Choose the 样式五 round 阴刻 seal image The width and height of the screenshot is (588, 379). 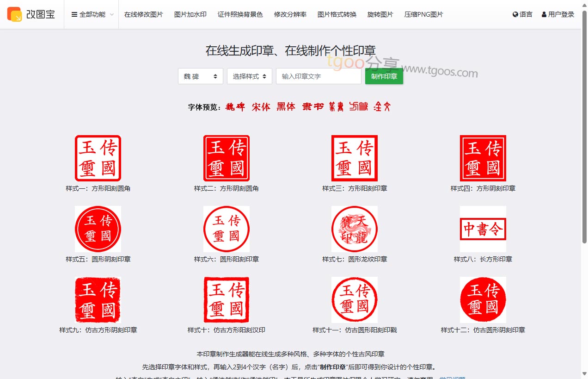[98, 229]
